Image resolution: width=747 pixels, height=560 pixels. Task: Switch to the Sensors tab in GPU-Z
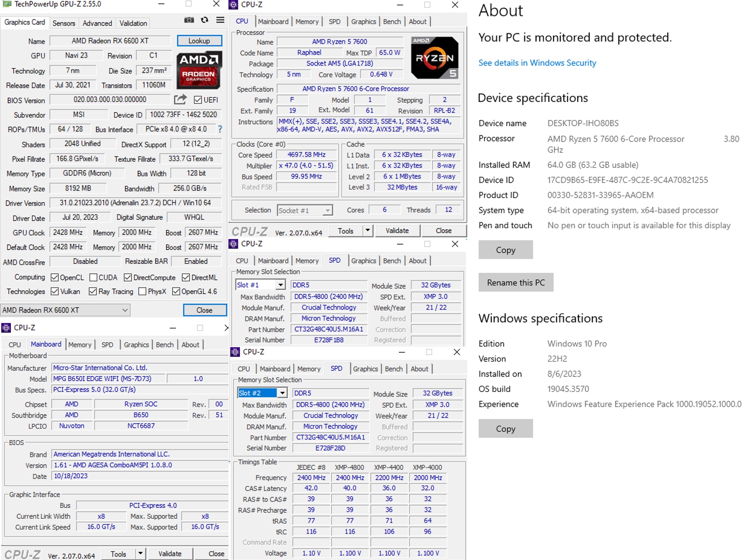pyautogui.click(x=64, y=23)
